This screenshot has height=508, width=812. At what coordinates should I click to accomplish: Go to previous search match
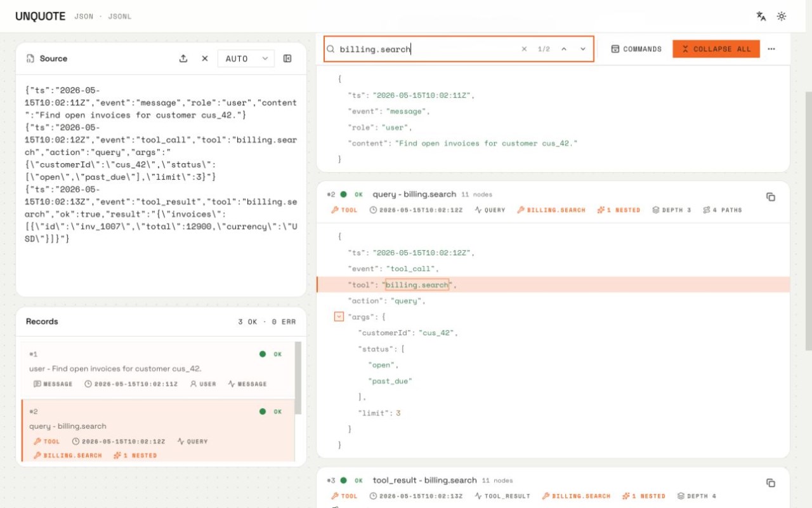pos(563,49)
